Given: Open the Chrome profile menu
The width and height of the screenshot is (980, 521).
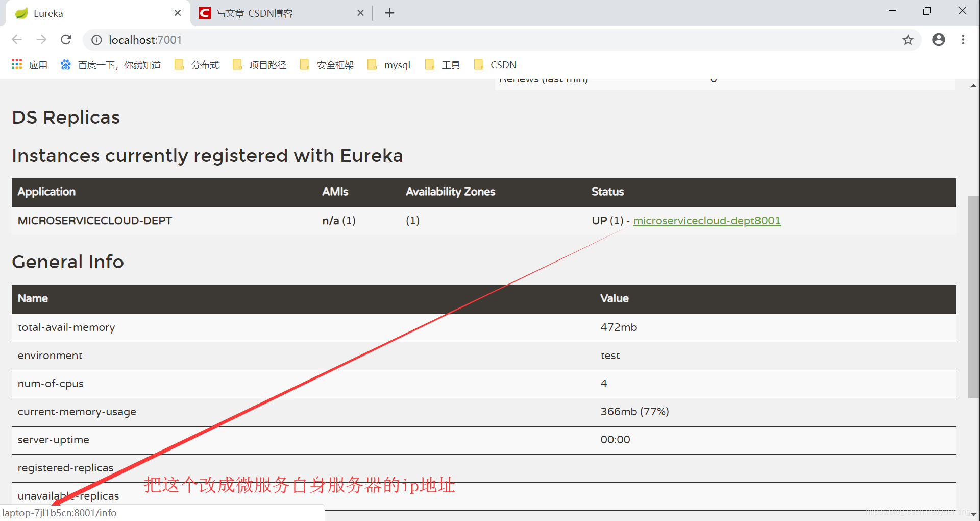Looking at the screenshot, I should tap(938, 40).
